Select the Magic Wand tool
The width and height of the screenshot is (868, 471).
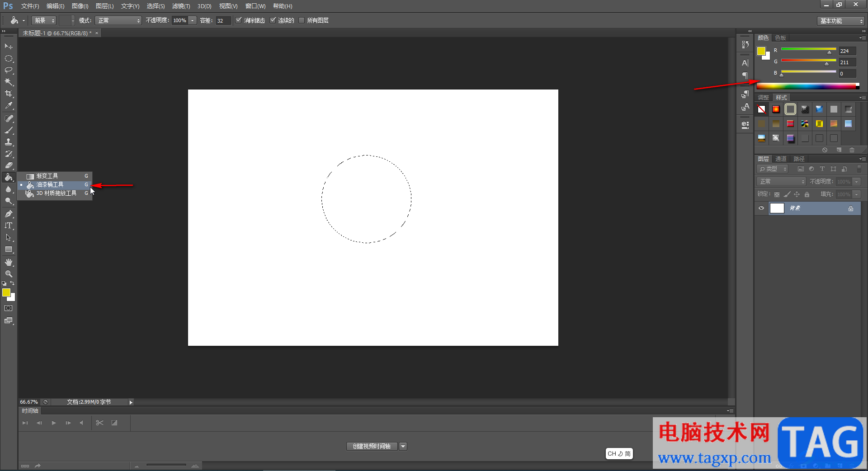[9, 82]
